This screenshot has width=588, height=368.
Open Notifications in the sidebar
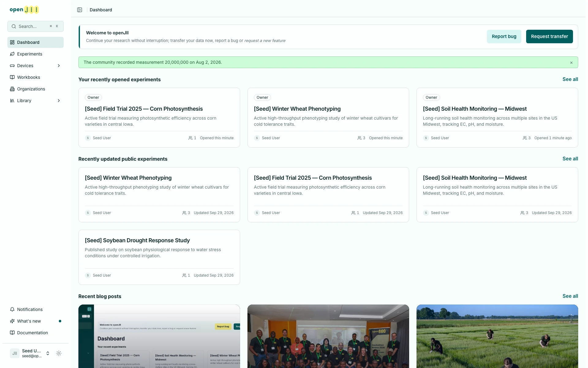click(36, 309)
